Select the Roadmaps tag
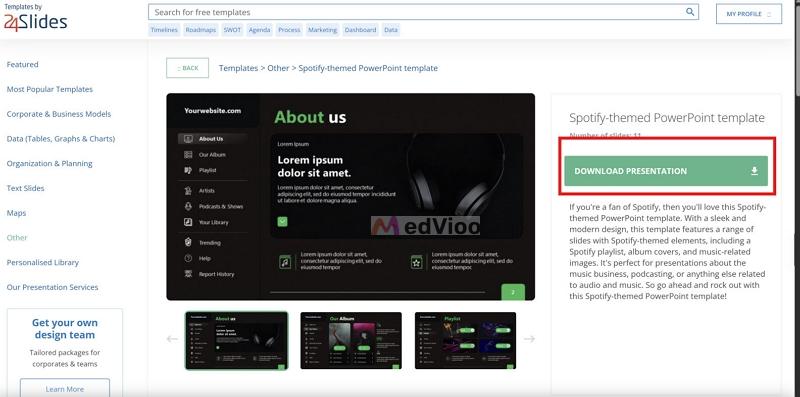The width and height of the screenshot is (800, 397). point(201,30)
